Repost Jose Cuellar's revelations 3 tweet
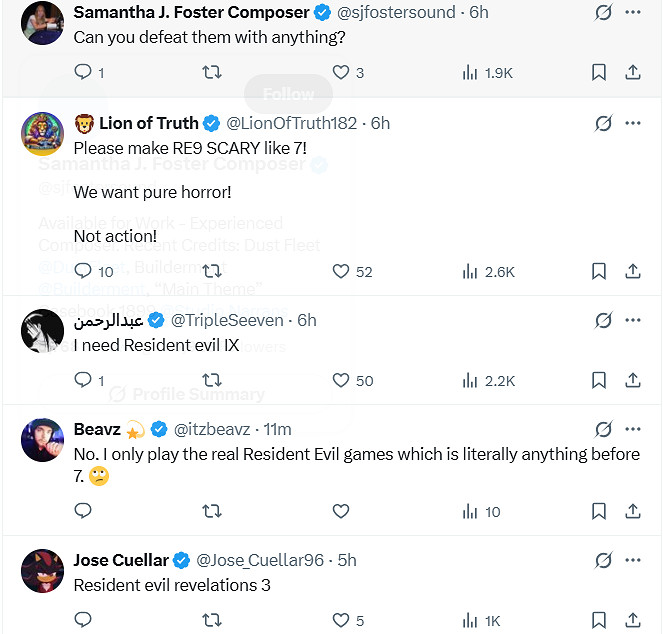663x634 pixels. 211,620
